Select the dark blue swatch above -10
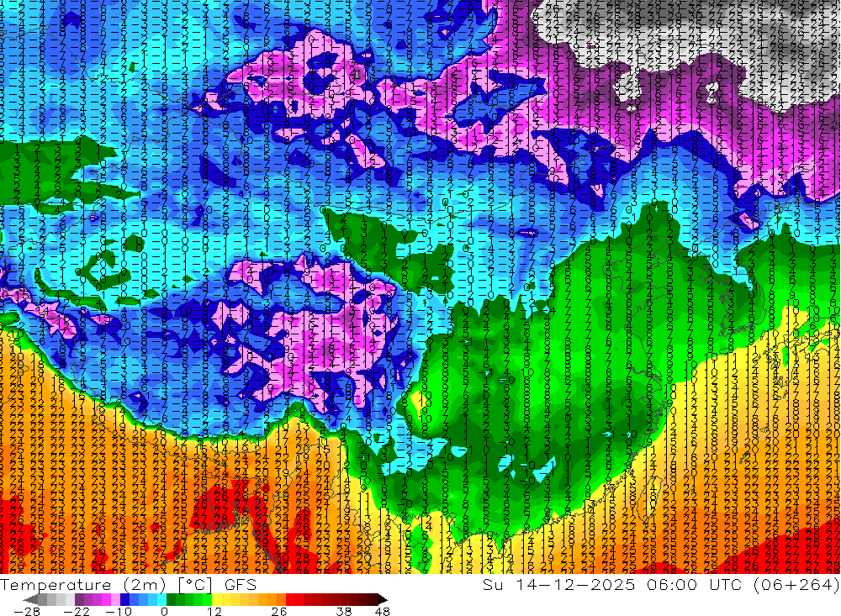This screenshot has height=616, width=841. click(x=125, y=600)
